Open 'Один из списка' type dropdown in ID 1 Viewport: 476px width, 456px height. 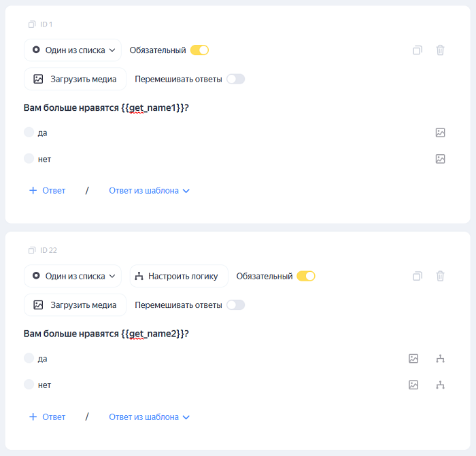pyautogui.click(x=73, y=50)
